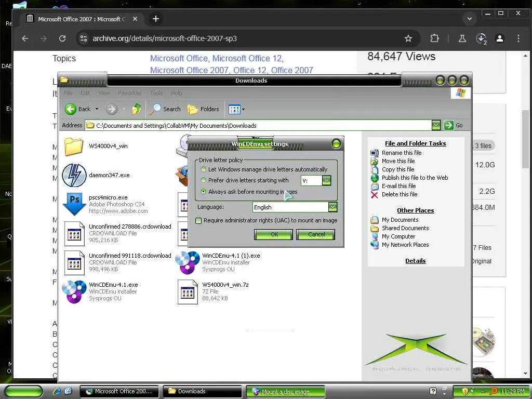Click Copy this file task
This screenshot has height=399, width=532.
tap(398, 169)
